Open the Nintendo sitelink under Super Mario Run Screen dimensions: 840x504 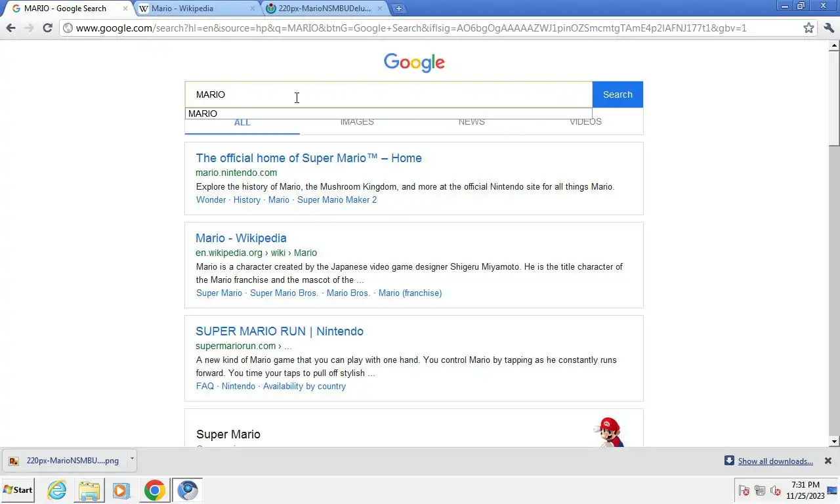238,386
